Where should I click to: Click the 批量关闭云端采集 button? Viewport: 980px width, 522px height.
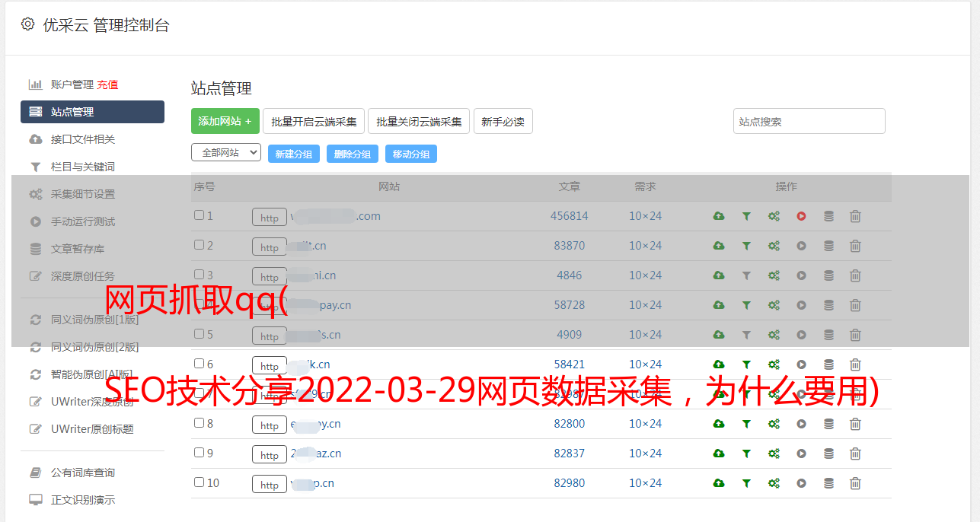(x=419, y=121)
